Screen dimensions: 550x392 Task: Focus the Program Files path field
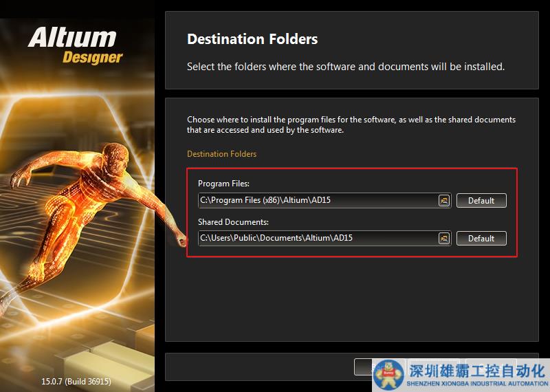coord(316,201)
